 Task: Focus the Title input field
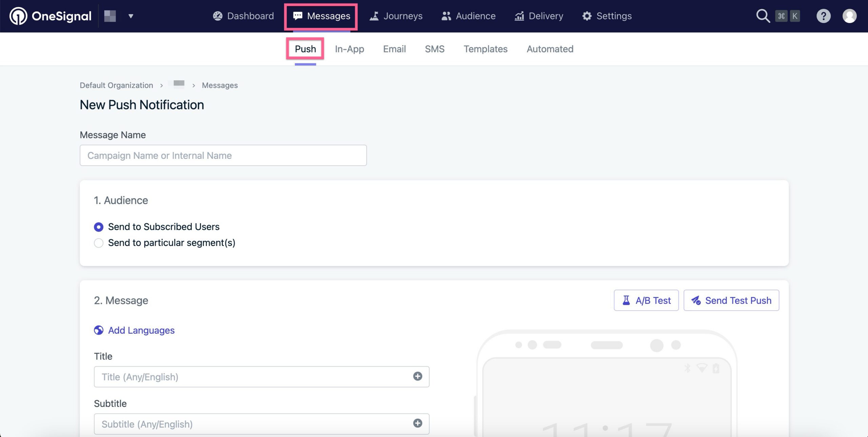click(262, 377)
